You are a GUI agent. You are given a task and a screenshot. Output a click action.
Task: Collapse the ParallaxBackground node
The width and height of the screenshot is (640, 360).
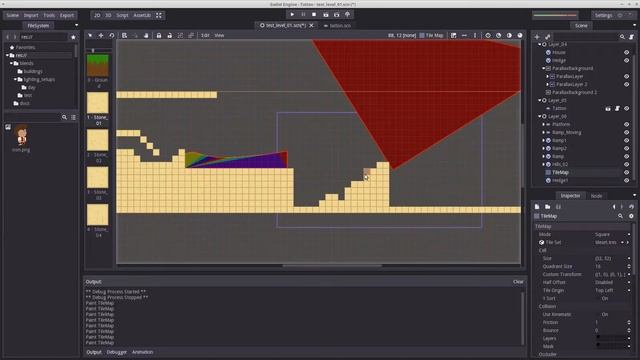pos(543,68)
